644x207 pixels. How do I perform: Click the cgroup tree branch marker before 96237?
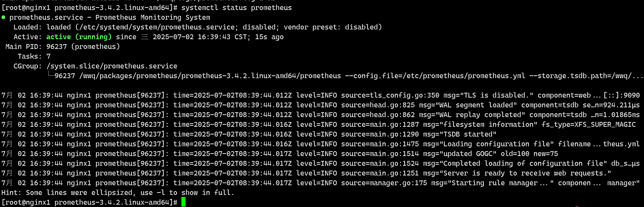[x=51, y=74]
